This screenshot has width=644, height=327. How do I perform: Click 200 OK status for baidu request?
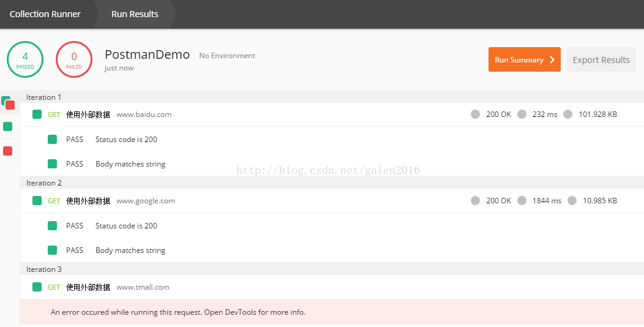tap(498, 114)
